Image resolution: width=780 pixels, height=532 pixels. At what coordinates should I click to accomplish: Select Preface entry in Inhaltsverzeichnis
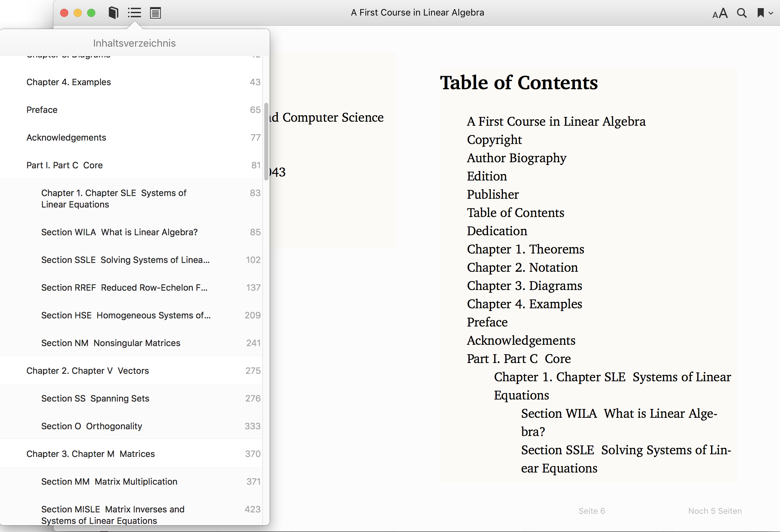click(42, 110)
